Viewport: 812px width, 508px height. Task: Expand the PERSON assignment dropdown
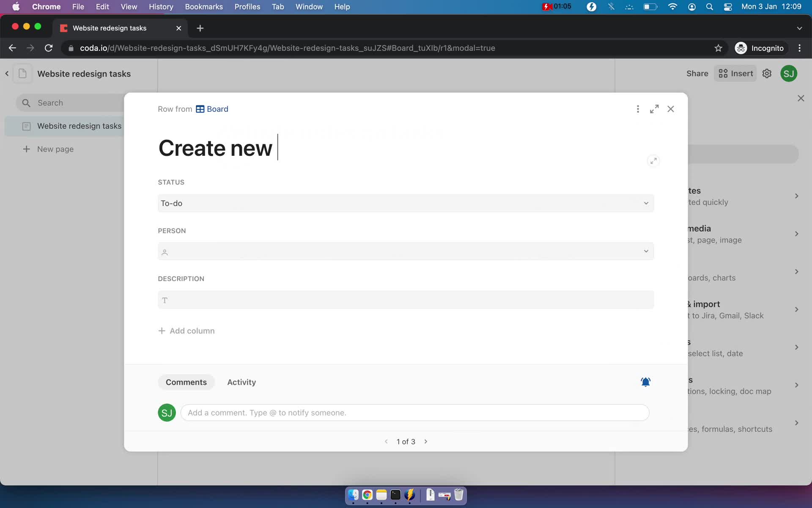(645, 251)
